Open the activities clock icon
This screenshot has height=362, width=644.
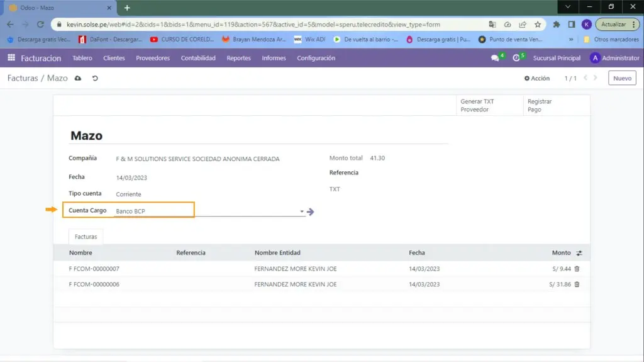click(517, 58)
